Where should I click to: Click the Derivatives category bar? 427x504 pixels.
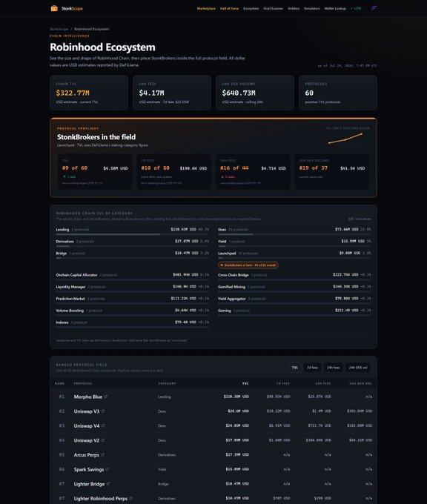(x=133, y=246)
